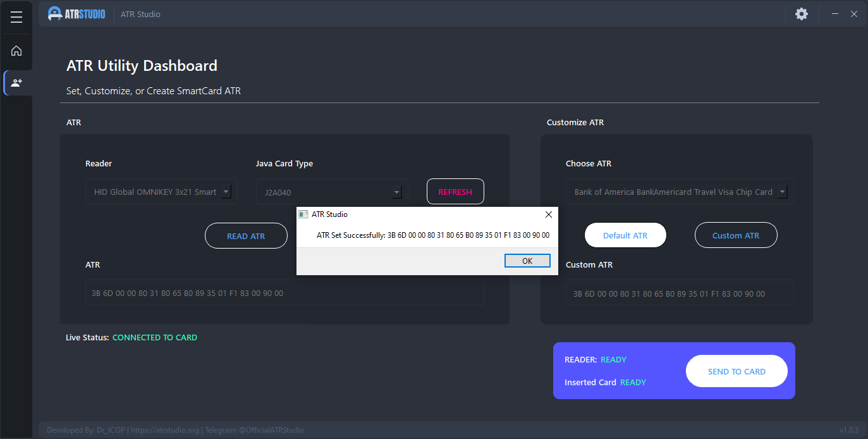Click the ATR value field under Reader

(x=284, y=294)
